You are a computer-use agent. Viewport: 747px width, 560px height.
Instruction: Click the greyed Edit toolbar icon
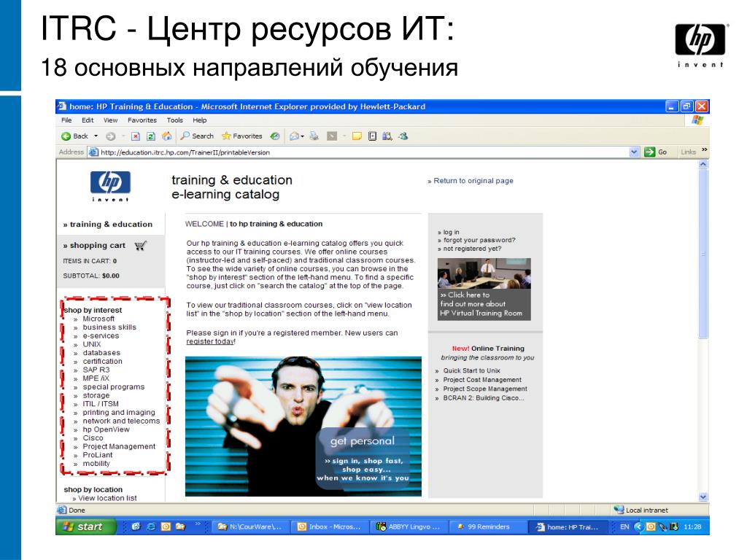point(332,136)
